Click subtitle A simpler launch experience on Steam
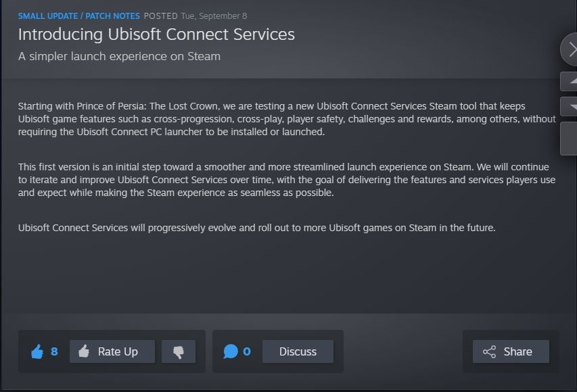Screen dimensions: 577x392 point(119,56)
